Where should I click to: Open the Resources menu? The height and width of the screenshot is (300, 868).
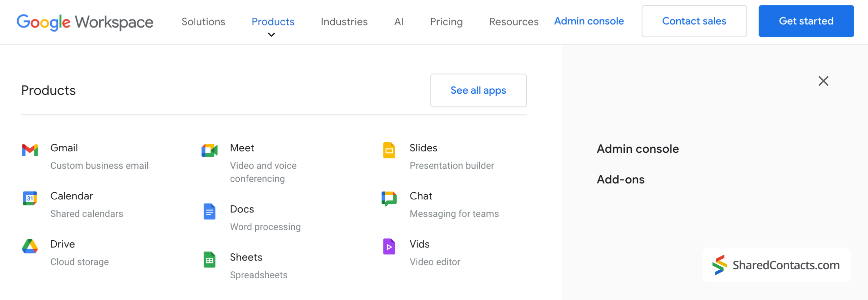(x=514, y=22)
